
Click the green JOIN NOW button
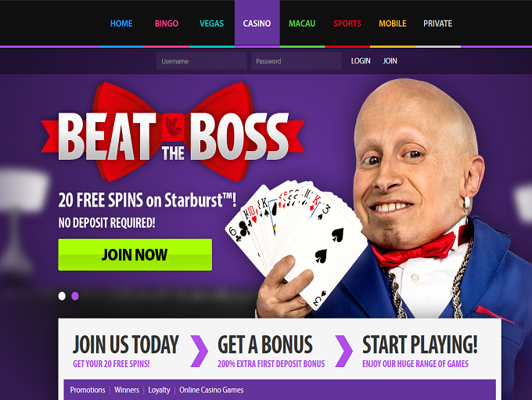coord(135,254)
